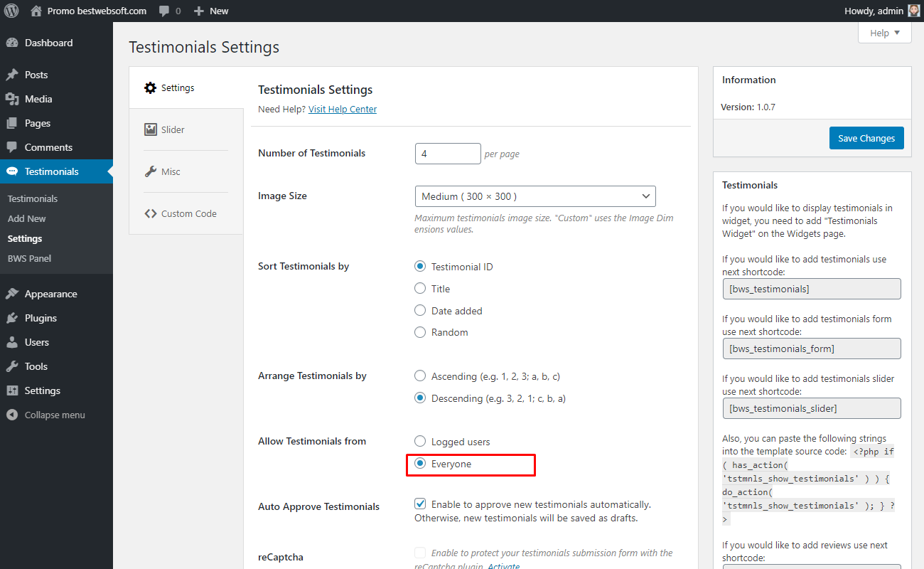This screenshot has width=924, height=569.
Task: Click the Testimonials speech icon in sidebar
Action: (12, 171)
